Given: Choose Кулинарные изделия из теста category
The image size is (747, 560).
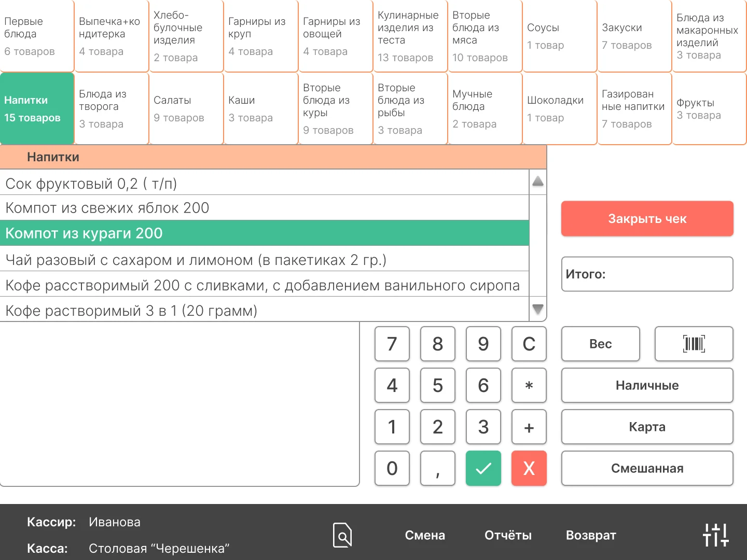Looking at the screenshot, I should point(411,36).
